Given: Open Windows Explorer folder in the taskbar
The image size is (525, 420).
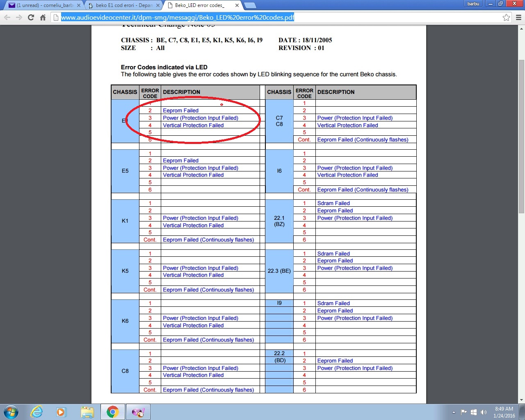Looking at the screenshot, I should click(87, 412).
